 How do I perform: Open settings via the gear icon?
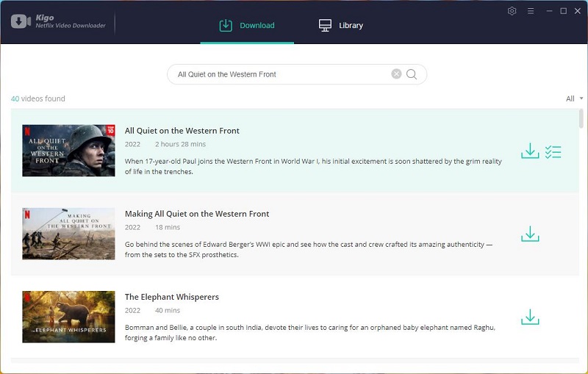coord(512,11)
